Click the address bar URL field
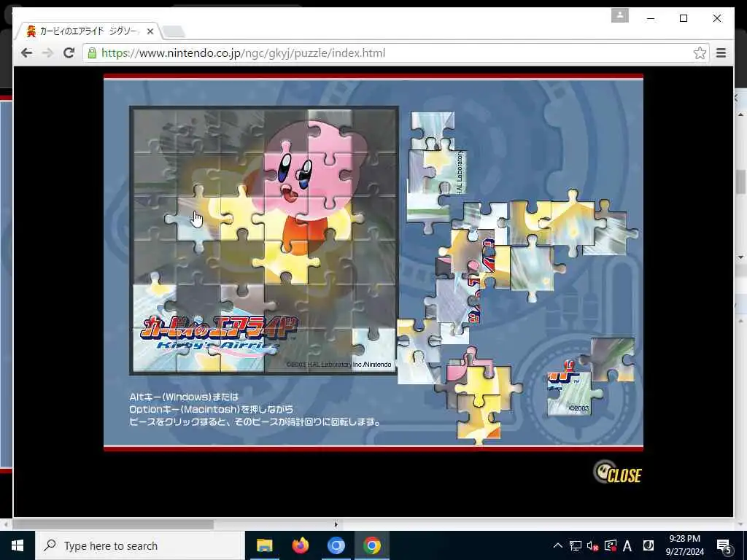747x560 pixels. pyautogui.click(x=395, y=52)
